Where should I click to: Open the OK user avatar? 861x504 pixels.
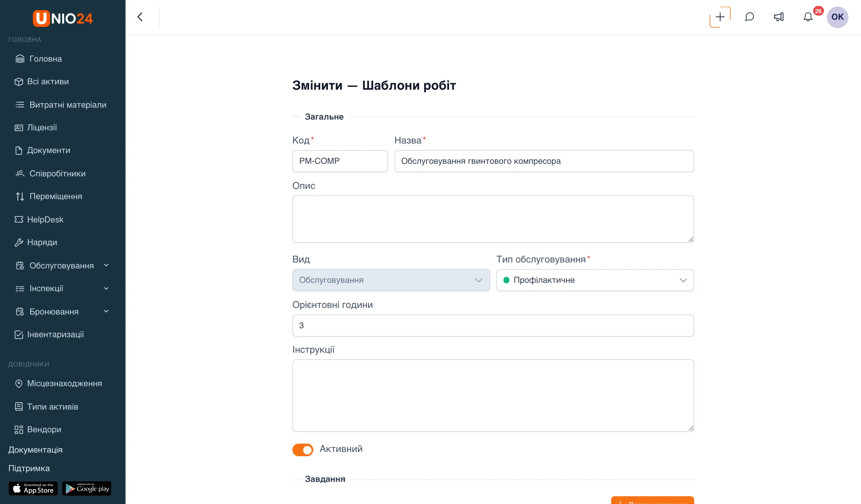pos(837,17)
